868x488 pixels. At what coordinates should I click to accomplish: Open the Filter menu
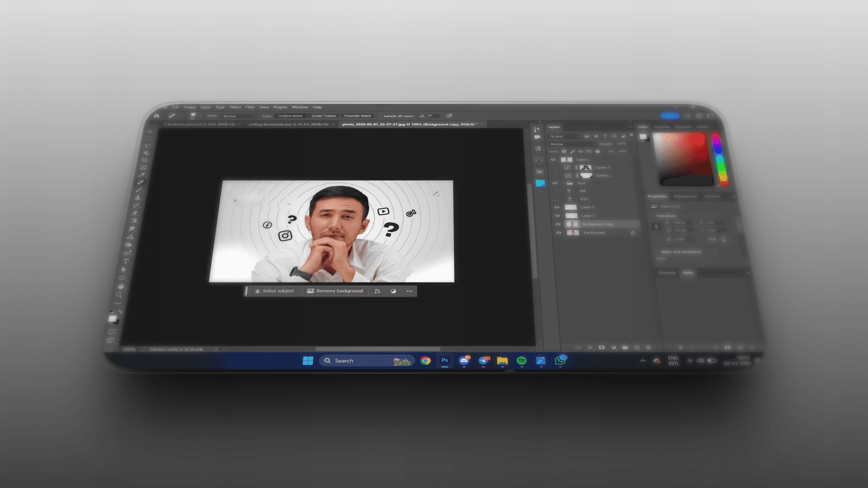(x=250, y=108)
